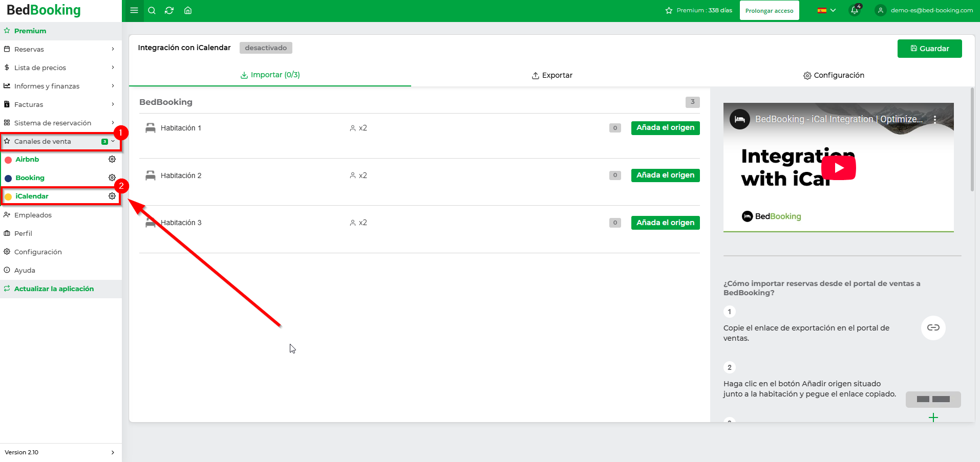The image size is (980, 462).
Task: Click the blue Booking status dot
Action: click(8, 179)
